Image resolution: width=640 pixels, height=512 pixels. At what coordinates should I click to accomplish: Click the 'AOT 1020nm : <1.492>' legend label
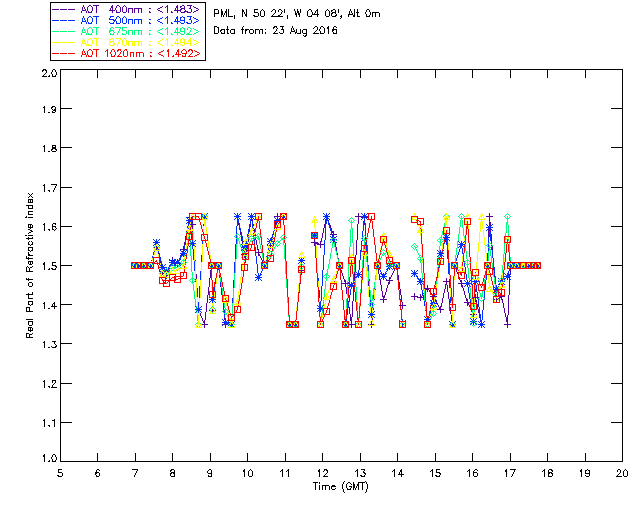140,53
